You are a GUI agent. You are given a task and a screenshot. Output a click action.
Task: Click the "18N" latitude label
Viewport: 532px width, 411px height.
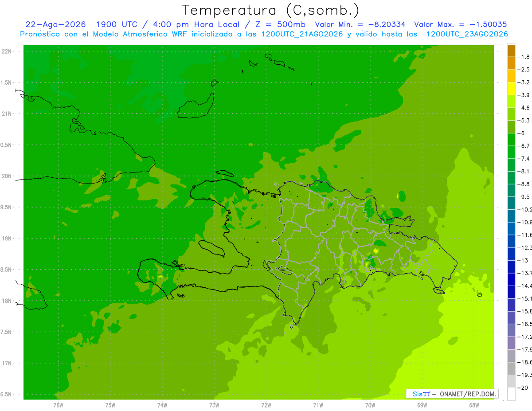pos(7,301)
